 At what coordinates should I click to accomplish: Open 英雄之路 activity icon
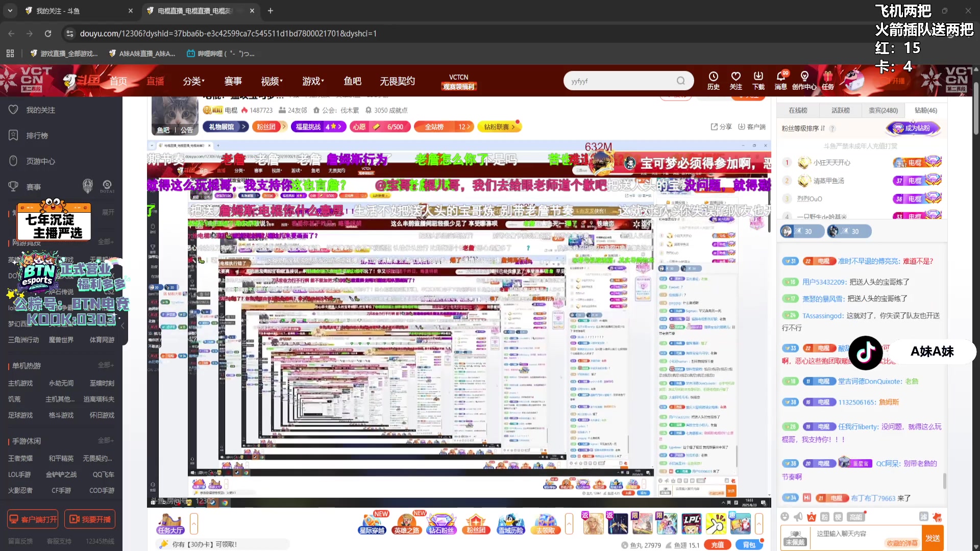[x=406, y=524]
